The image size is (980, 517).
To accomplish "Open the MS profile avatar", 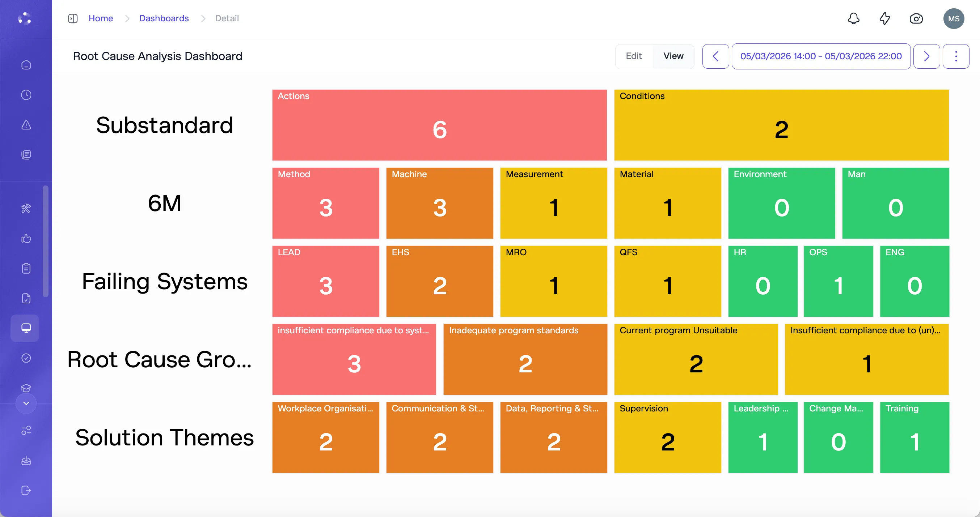I will (954, 18).
